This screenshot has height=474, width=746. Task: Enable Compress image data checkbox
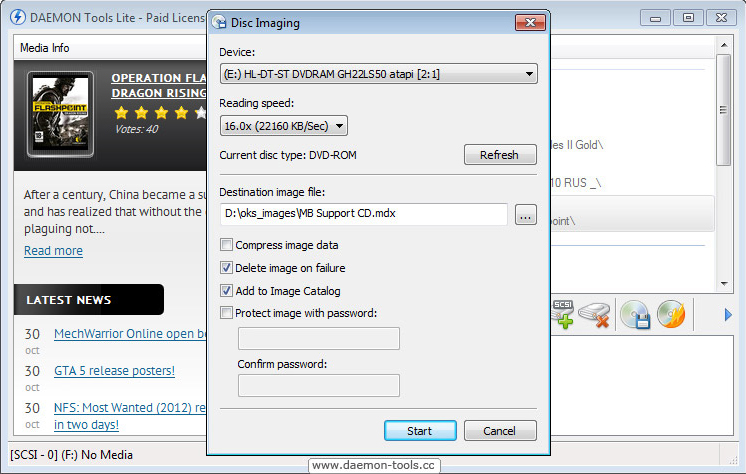tap(226, 245)
